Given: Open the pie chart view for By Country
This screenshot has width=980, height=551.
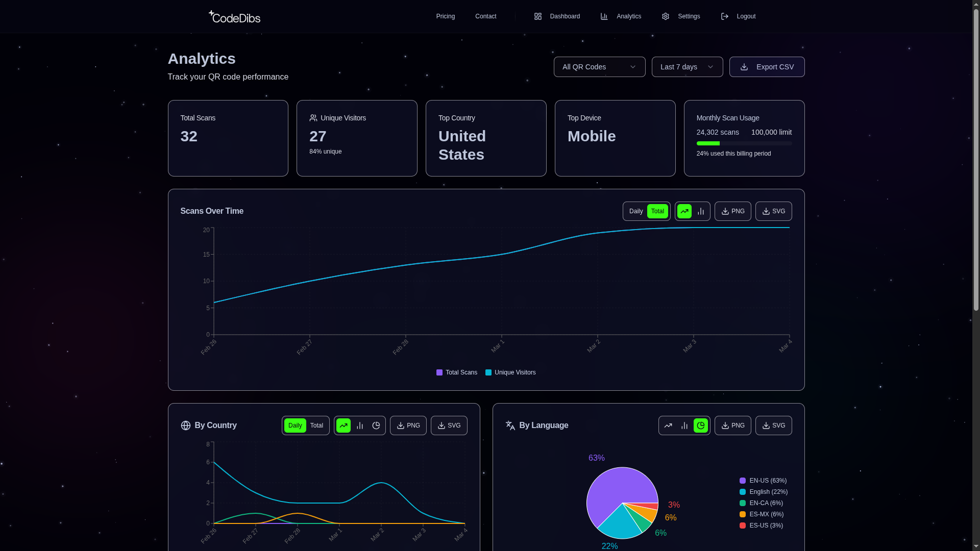Looking at the screenshot, I should coord(376,425).
